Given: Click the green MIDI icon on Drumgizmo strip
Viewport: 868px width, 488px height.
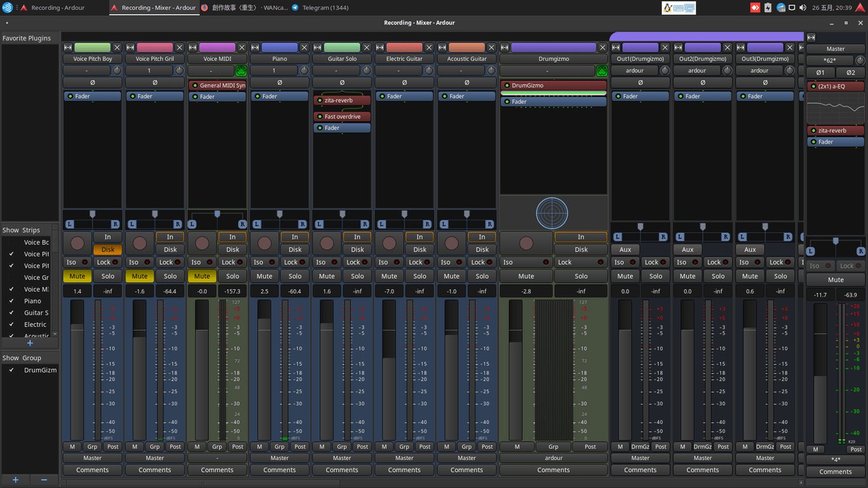Looking at the screenshot, I should [x=601, y=71].
